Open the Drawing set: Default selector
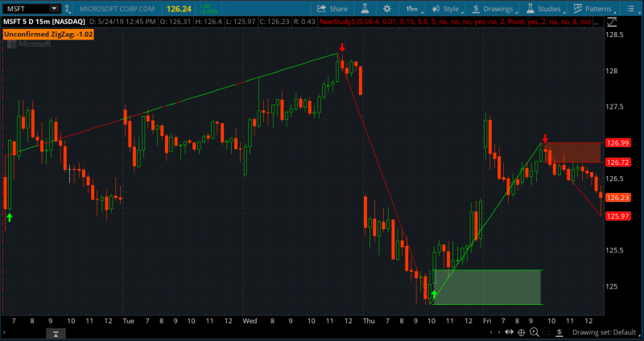Screen dimensions: 644x341 pyautogui.click(x=602, y=332)
